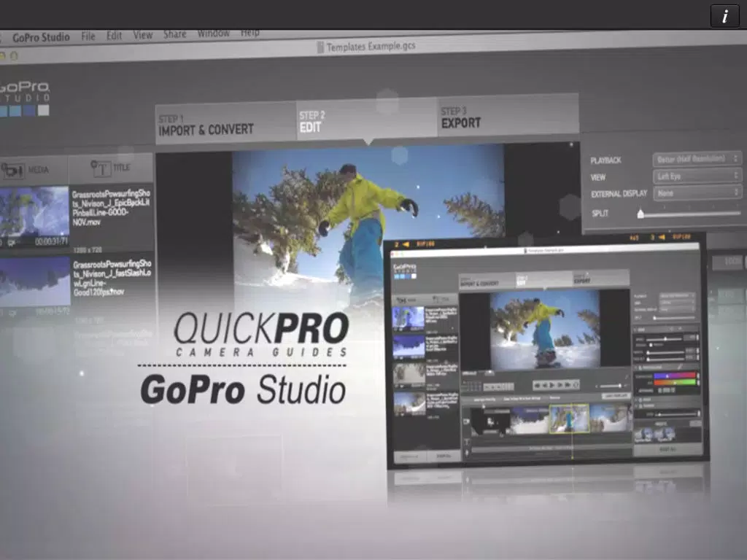Click the GrassrootsPowsurfingShots EpicBackLit file name
Image resolution: width=747 pixels, height=560 pixels.
point(111,208)
